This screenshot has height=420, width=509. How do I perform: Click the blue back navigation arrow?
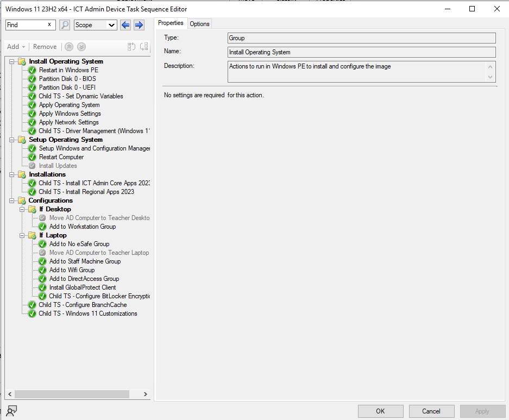(x=124, y=24)
